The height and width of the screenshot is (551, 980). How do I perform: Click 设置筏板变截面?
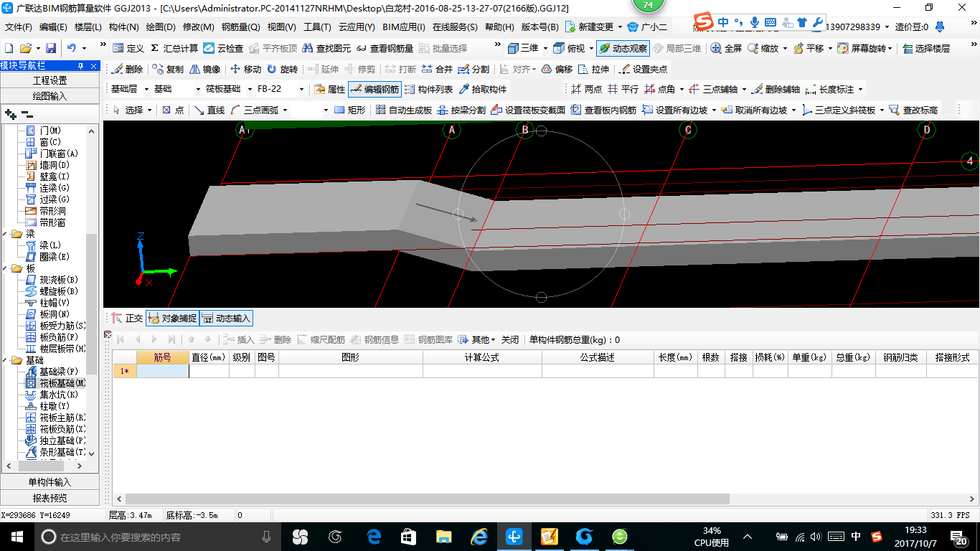pos(528,110)
